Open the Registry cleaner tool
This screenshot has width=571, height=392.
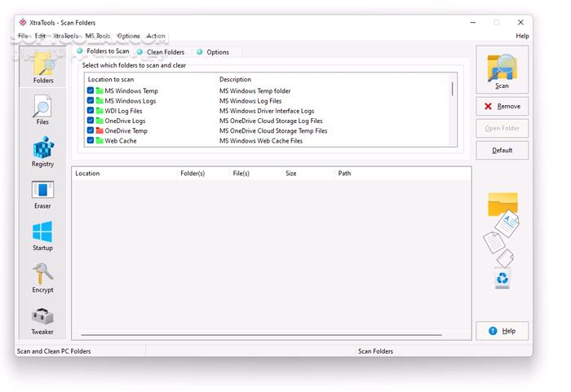[42, 152]
